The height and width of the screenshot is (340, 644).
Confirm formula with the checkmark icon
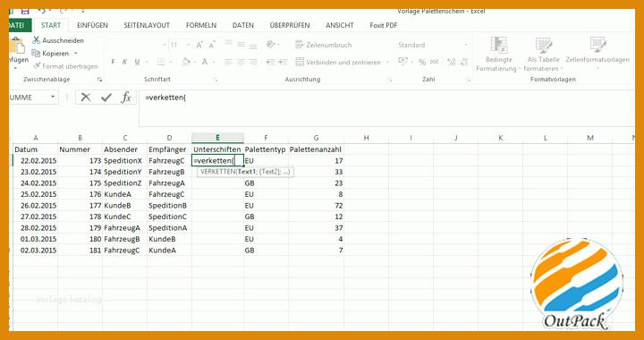[106, 98]
